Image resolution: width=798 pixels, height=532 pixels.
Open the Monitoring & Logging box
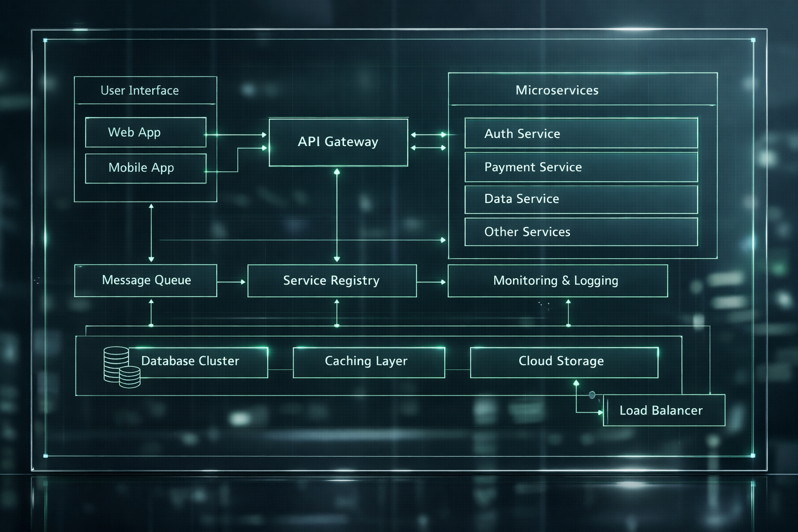[x=557, y=281]
